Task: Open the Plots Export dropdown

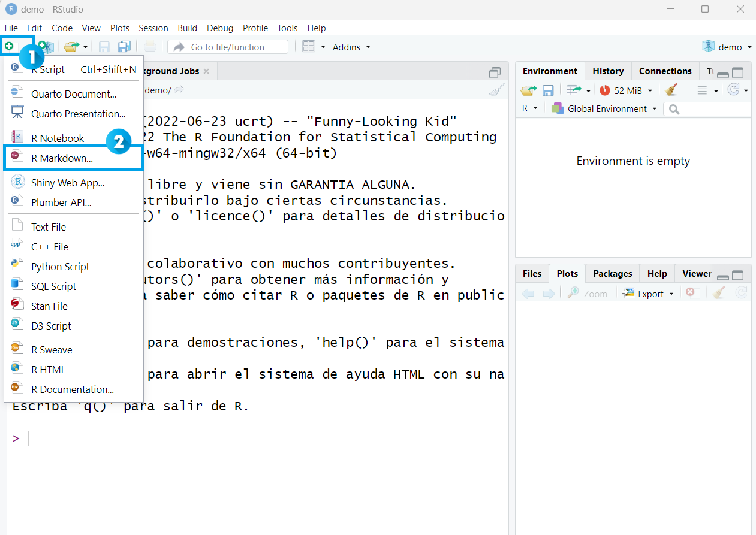Action: pyautogui.click(x=649, y=294)
